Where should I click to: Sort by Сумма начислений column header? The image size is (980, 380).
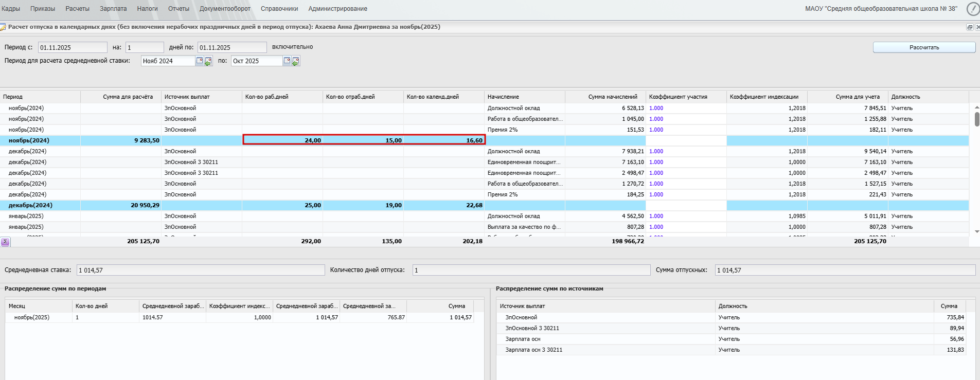point(612,97)
